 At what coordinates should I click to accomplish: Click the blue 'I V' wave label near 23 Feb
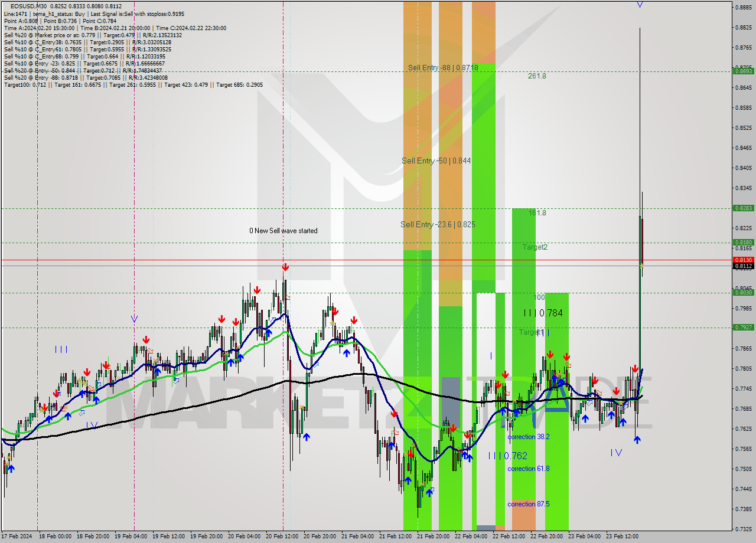click(616, 453)
